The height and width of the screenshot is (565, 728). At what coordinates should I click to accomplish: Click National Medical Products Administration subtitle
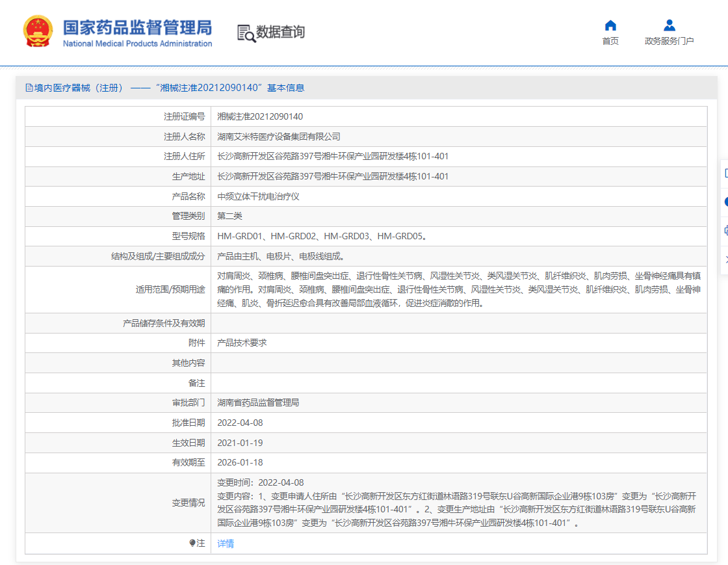tap(137, 44)
